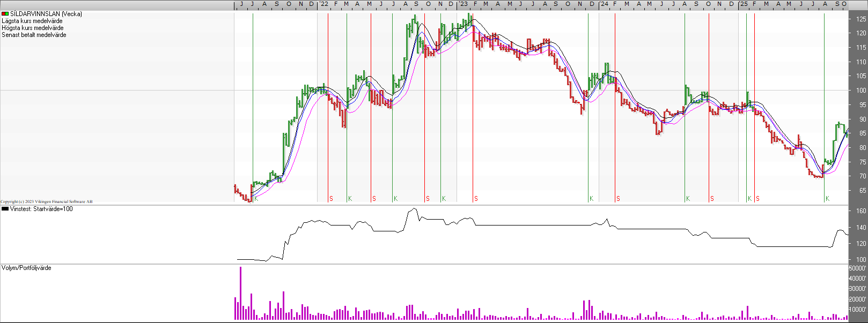Click the red S marker right after '23
Screen dimensions: 868x323
point(476,199)
